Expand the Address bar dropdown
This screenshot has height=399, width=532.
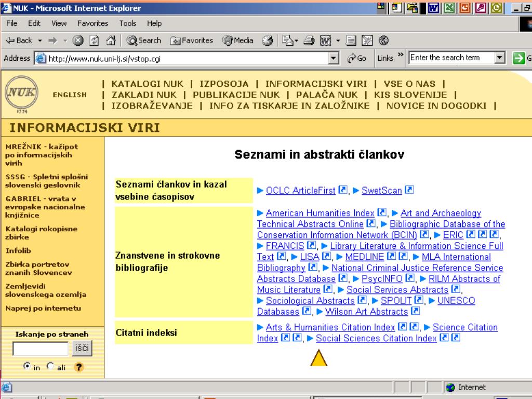(334, 58)
